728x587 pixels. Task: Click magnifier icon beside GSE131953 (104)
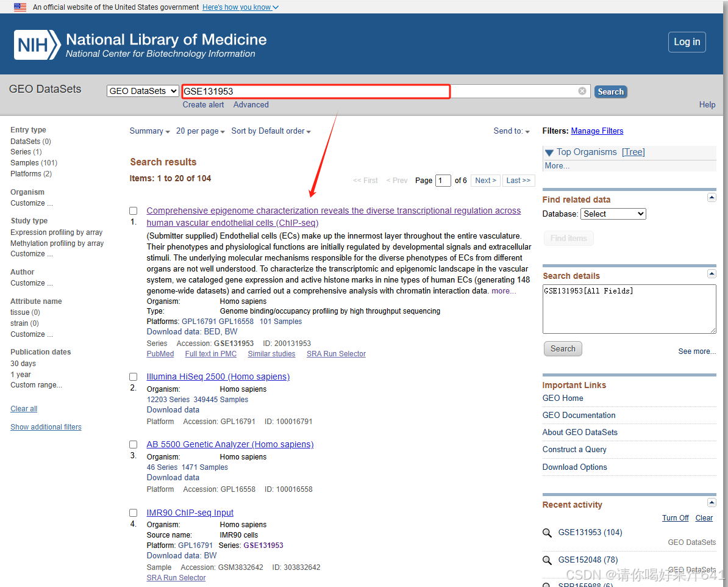[547, 533]
